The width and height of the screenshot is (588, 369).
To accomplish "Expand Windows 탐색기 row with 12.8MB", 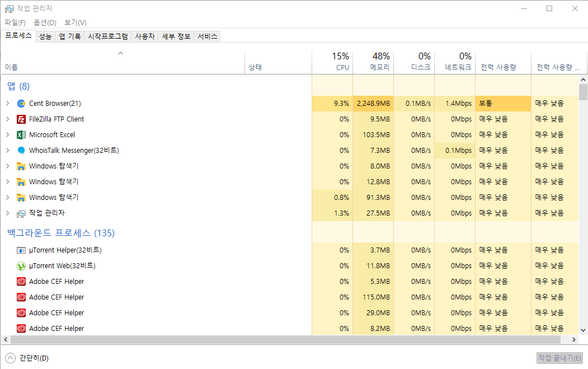I will (7, 181).
